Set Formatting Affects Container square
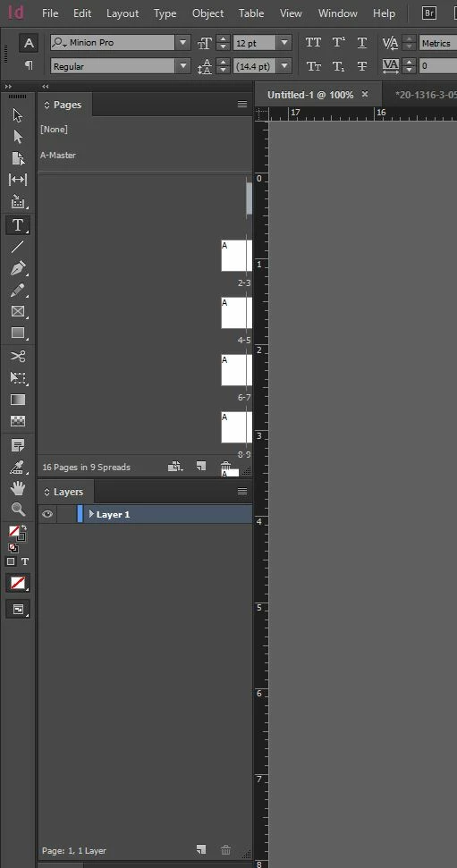457x868 pixels. click(x=11, y=561)
